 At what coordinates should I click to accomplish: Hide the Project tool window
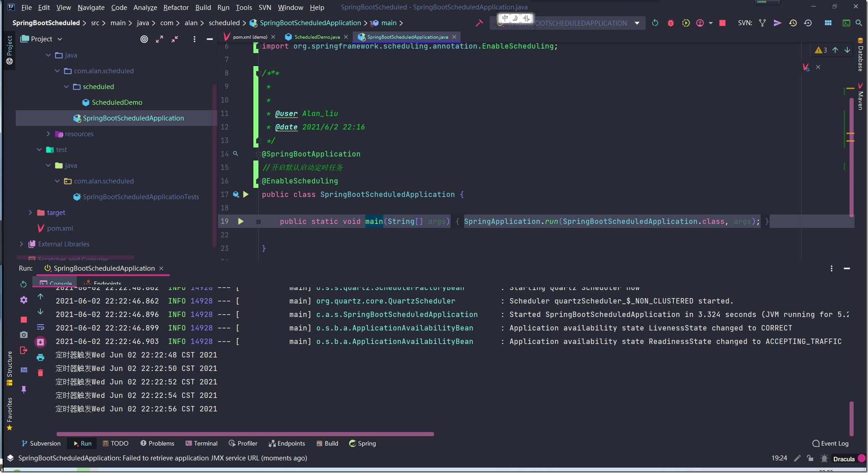point(209,39)
